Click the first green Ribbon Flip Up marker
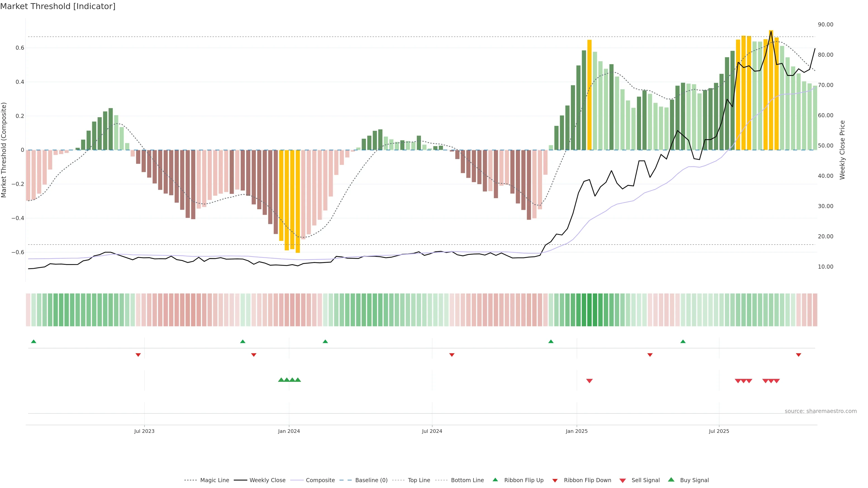868x488 pixels. [33, 342]
